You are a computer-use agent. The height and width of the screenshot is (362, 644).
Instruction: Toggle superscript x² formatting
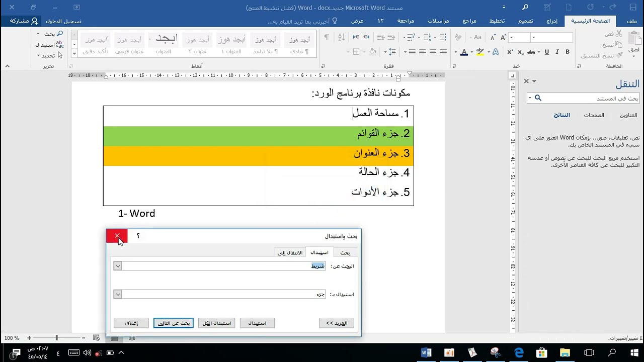coord(510,52)
